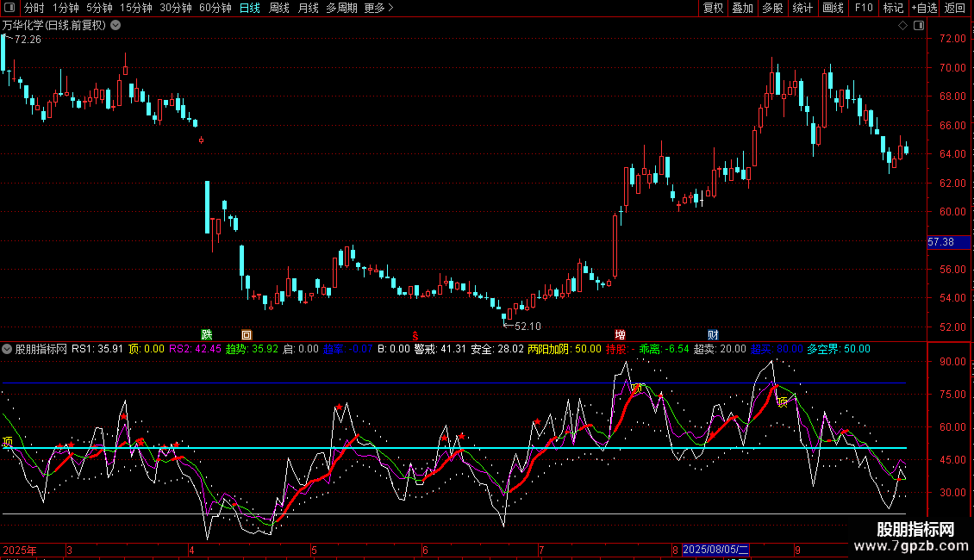This screenshot has height=560, width=974.
Task: Click the 多空界: 50.00 value
Action: pyautogui.click(x=839, y=350)
